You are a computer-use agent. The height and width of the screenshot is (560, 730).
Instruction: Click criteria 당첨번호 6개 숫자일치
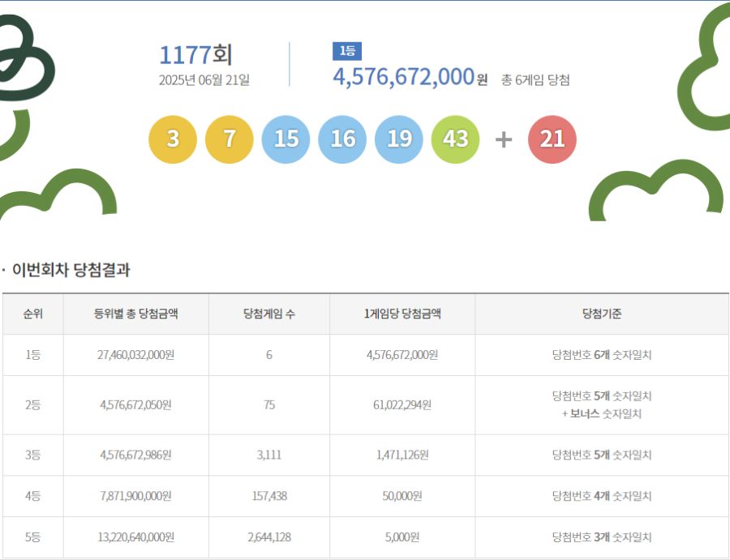pyautogui.click(x=602, y=355)
